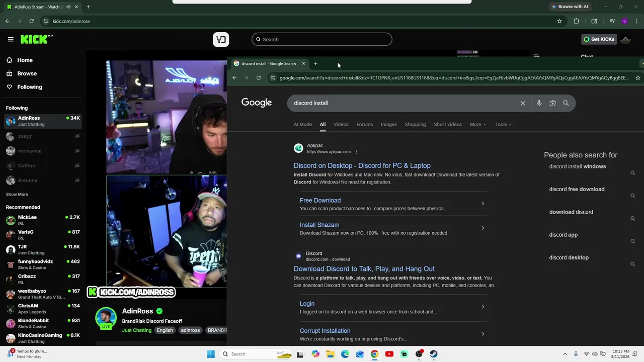
Task: Switch to AI Mode tab
Action: point(303,124)
